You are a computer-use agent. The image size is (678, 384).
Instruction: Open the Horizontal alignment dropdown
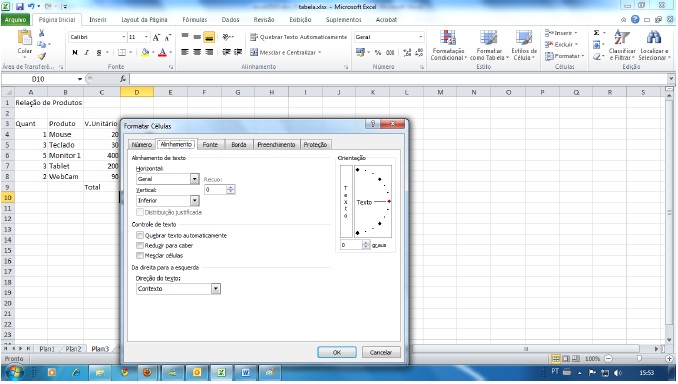point(195,179)
